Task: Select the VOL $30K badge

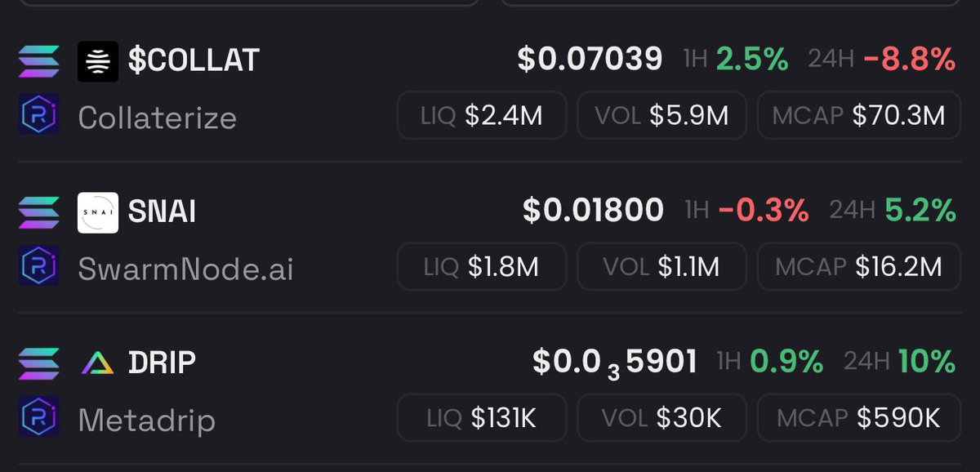Action: click(661, 418)
